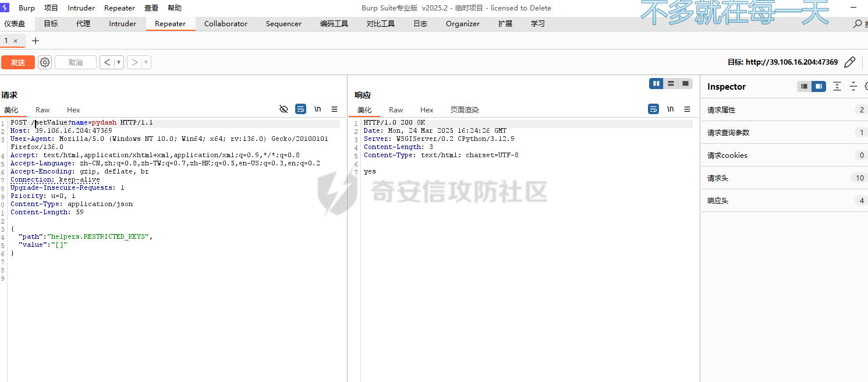The height and width of the screenshot is (382, 868).
Task: Expand the 请求头 section in Inspector
Action: click(784, 178)
